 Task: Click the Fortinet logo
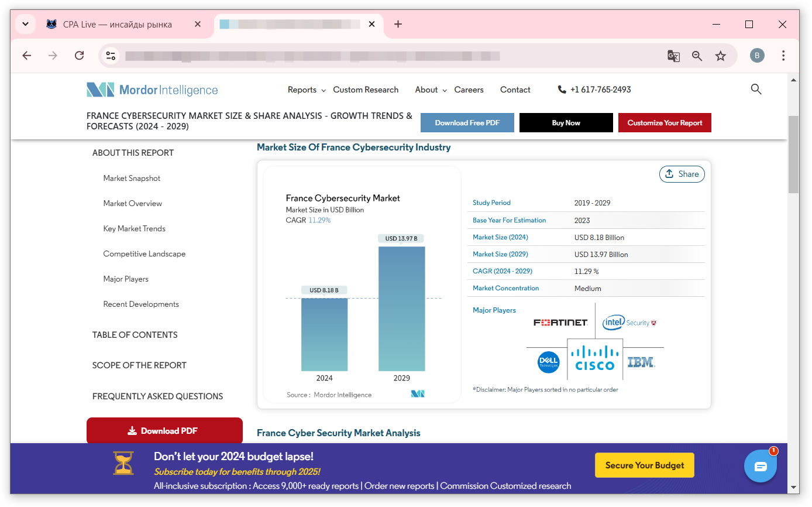(x=560, y=323)
